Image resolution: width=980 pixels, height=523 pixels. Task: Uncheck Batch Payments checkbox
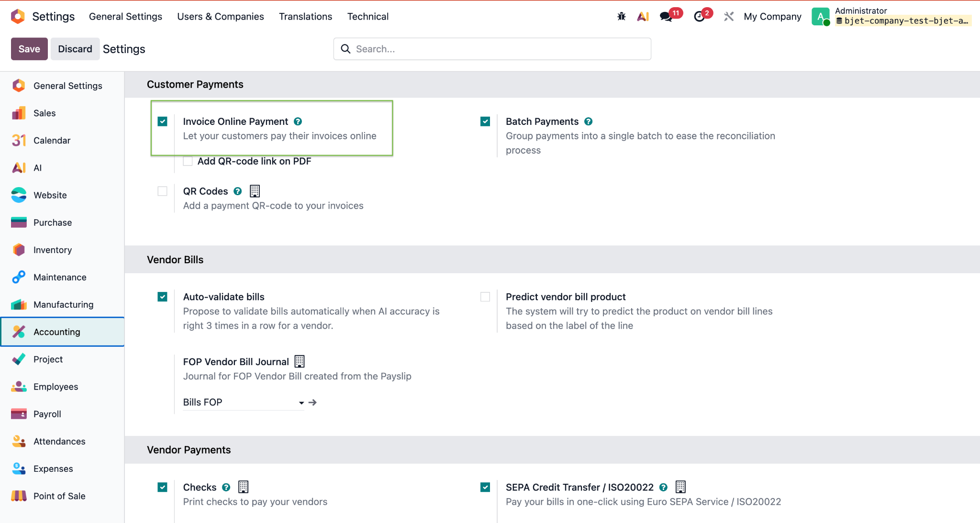(x=485, y=122)
